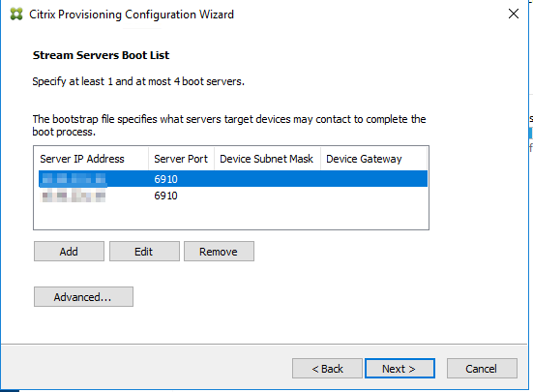Click the Citrix Provisioning wizard title icon
The width and height of the screenshot is (533, 392).
coord(16,15)
